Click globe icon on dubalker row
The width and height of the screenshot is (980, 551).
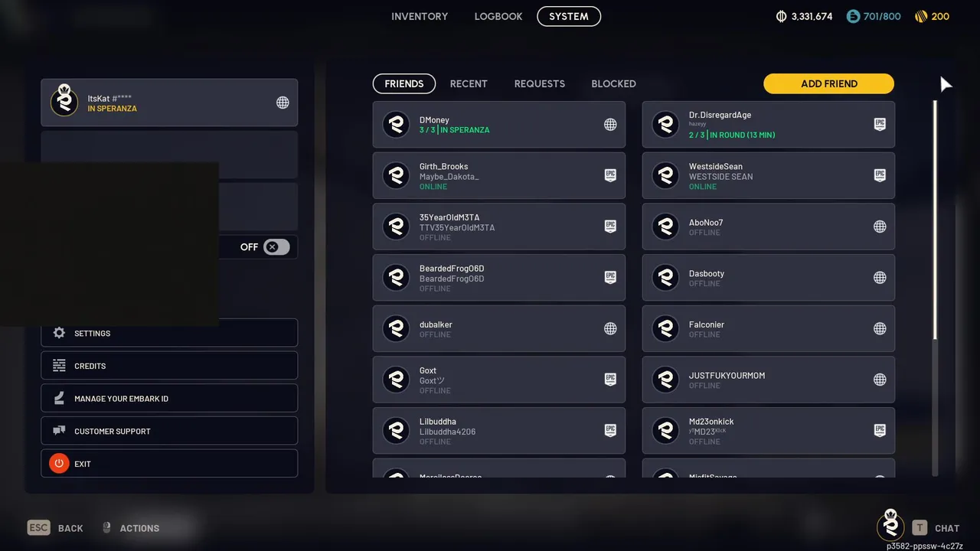610,328
